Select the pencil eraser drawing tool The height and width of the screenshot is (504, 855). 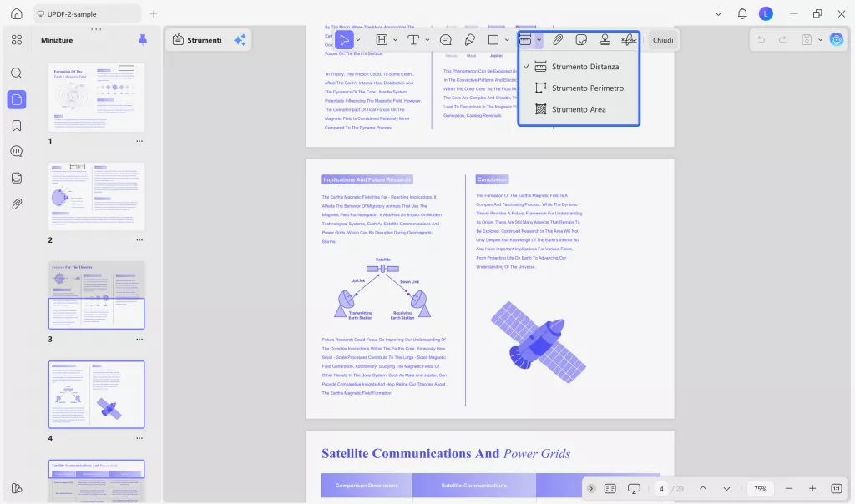469,40
